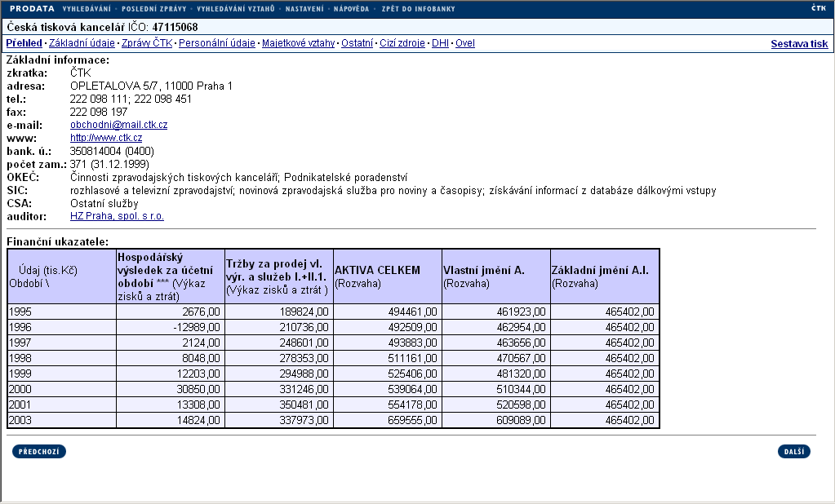This screenshot has height=504, width=835.
Task: Open the Majetkové vztahy tab
Action: (x=298, y=43)
